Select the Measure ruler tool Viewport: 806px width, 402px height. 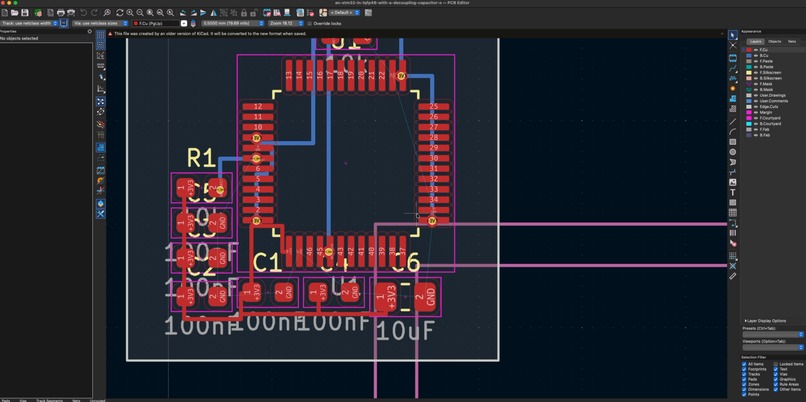pos(733,276)
